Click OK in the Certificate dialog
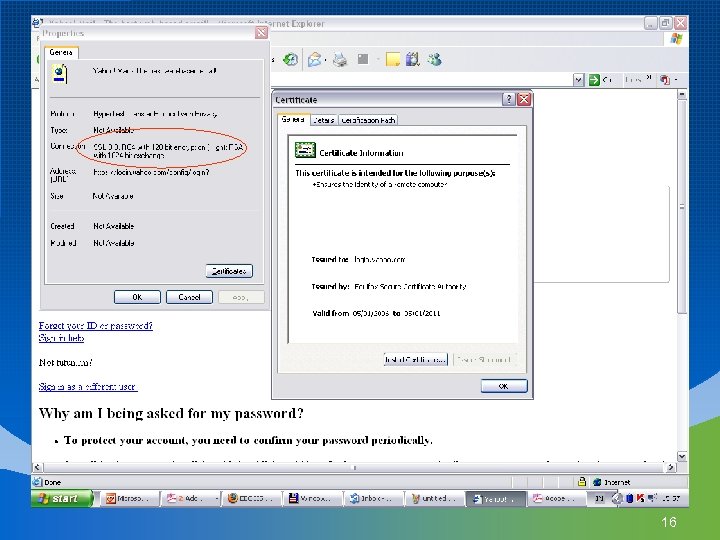The width and height of the screenshot is (720, 540). (504, 386)
